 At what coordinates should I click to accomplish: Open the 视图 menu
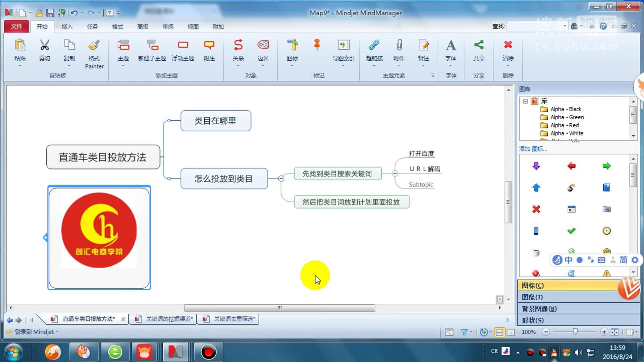click(193, 26)
